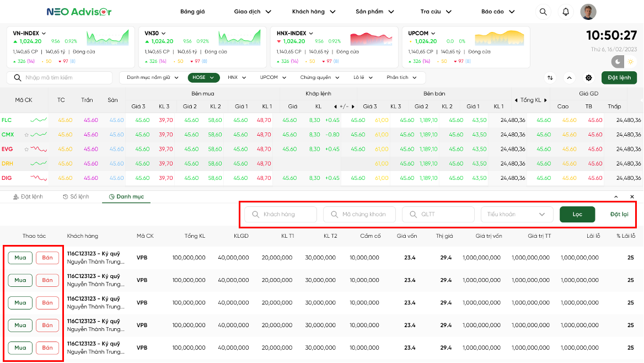Expand the VN-INDEX selector chevron
The height and width of the screenshot is (363, 644).
(x=44, y=34)
